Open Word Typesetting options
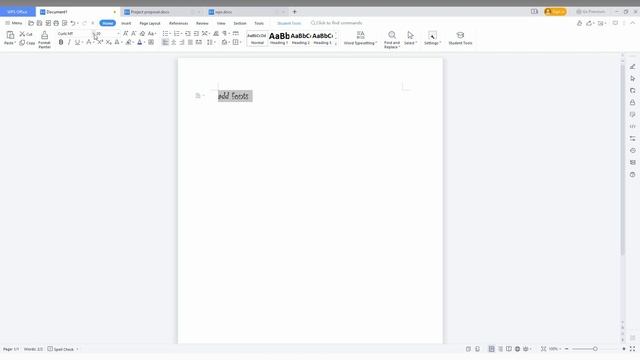Image resolution: width=640 pixels, height=360 pixels. (x=360, y=38)
